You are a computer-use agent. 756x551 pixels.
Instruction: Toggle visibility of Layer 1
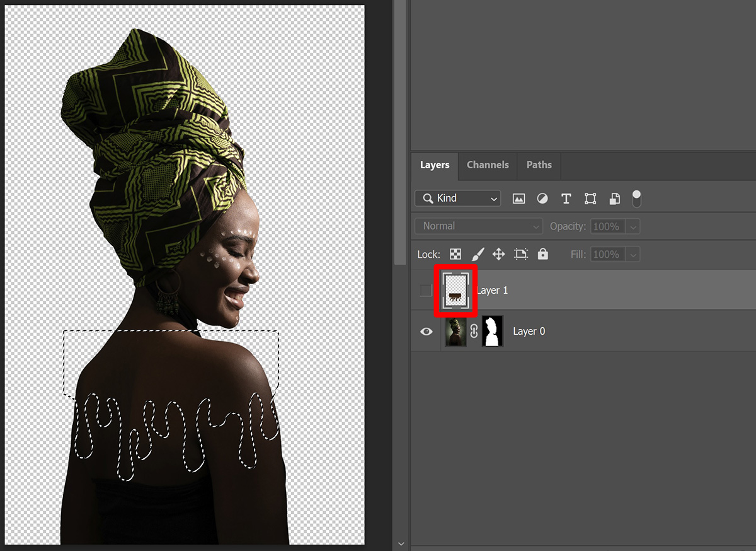coord(427,289)
